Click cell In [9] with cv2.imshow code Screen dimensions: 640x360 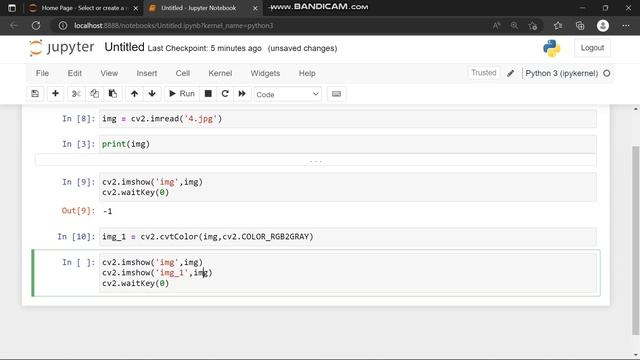click(348, 187)
